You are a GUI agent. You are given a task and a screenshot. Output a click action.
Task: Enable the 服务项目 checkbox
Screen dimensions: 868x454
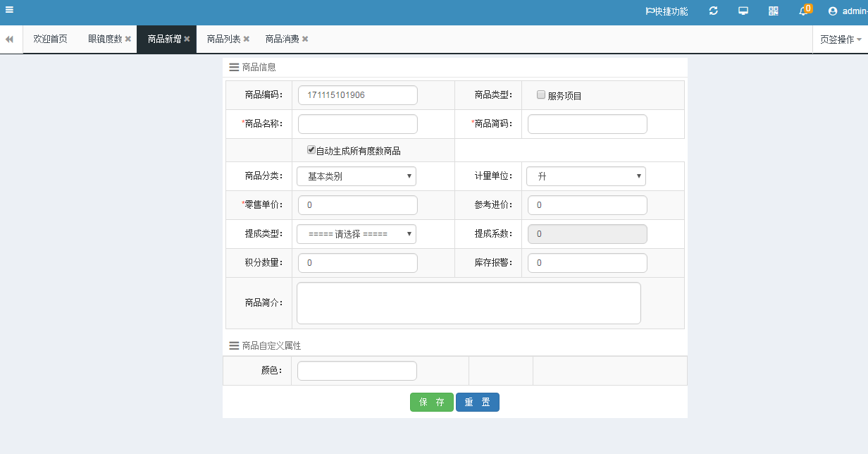541,95
